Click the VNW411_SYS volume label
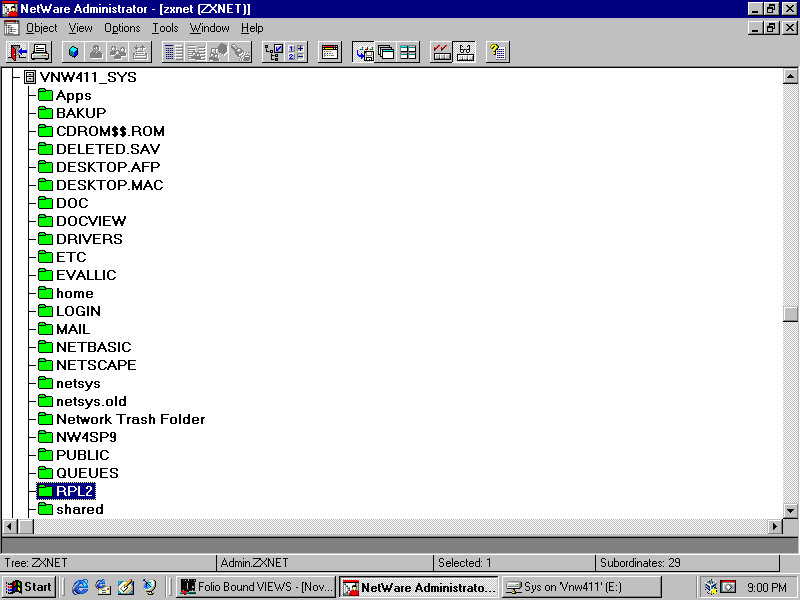This screenshot has width=800, height=600. pyautogui.click(x=88, y=77)
